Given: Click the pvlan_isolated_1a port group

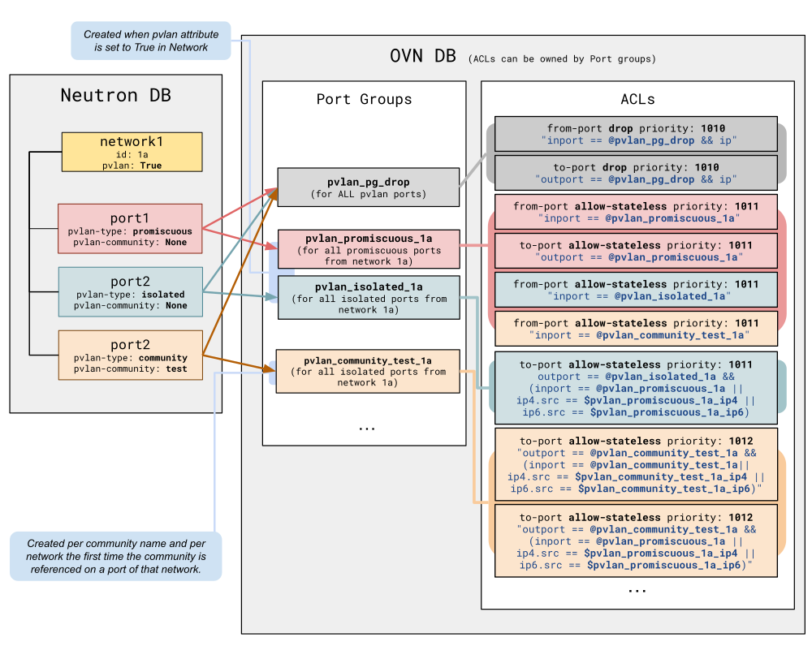Looking at the screenshot, I should click(369, 297).
